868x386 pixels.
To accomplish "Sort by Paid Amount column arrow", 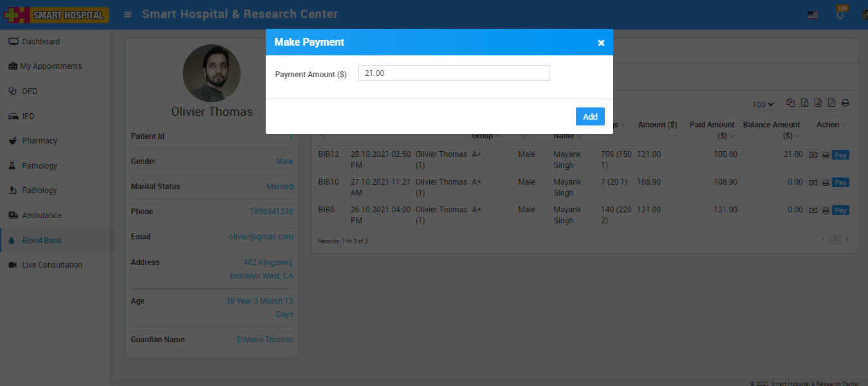I will [x=732, y=136].
